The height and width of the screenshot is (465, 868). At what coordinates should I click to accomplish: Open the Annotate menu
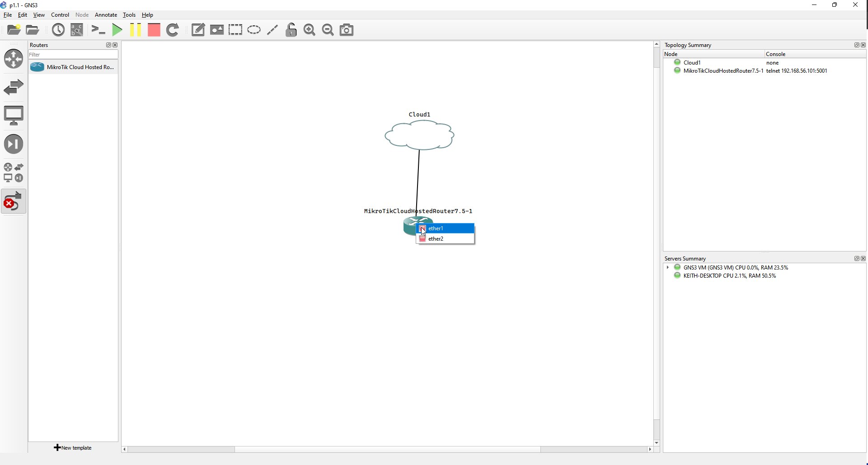tap(106, 15)
